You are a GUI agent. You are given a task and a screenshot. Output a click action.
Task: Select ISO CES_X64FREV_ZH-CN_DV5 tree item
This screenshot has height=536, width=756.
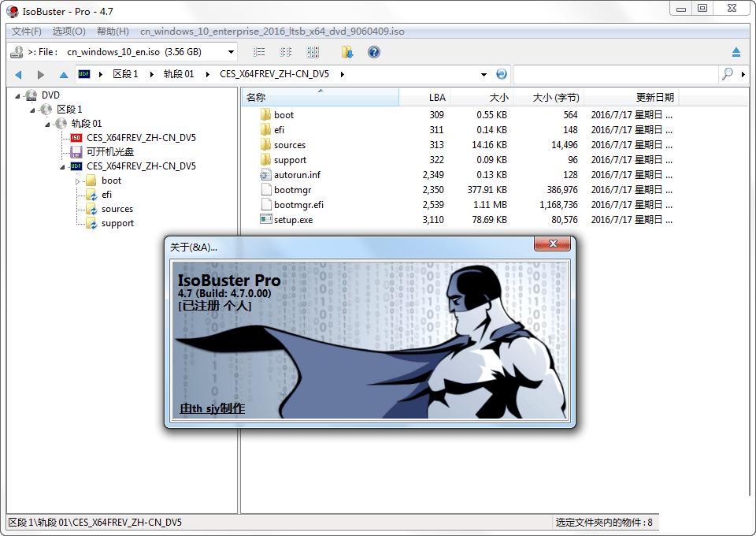[141, 138]
